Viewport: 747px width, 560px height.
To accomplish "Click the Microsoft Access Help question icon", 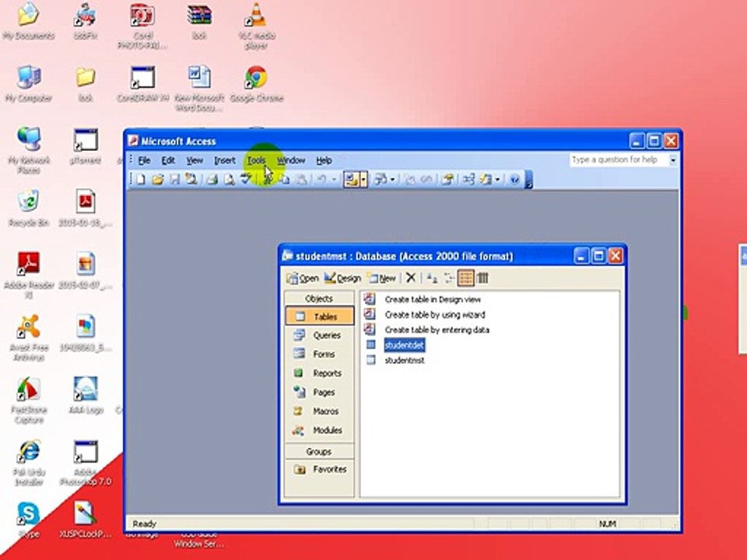I will tap(514, 180).
